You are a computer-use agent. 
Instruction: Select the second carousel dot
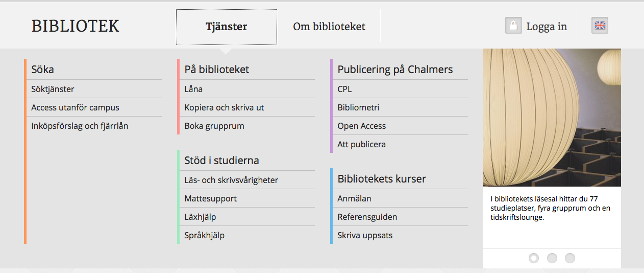(x=552, y=258)
